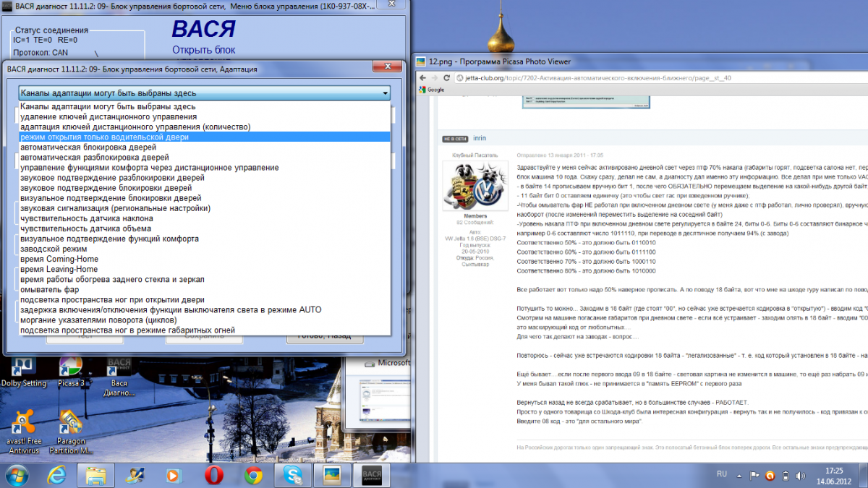The height and width of the screenshot is (488, 868).
Task: Choose 'звуковая сигнализация (региональные настройки)'
Action: click(204, 208)
